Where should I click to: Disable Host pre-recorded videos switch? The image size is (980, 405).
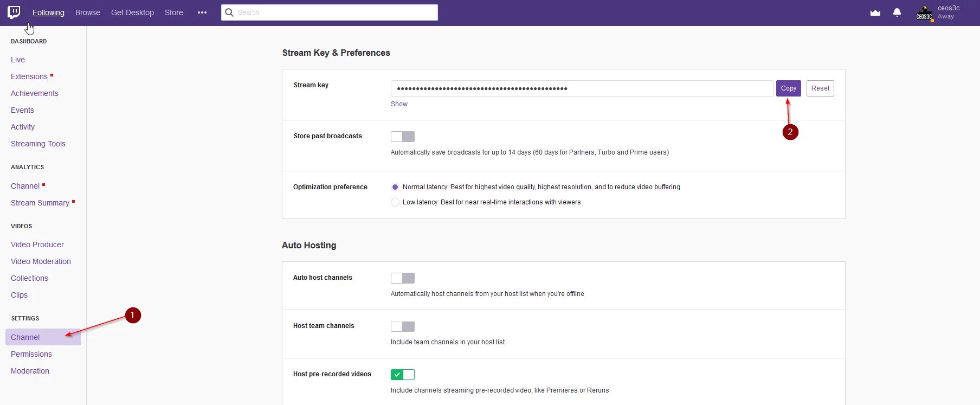[403, 375]
